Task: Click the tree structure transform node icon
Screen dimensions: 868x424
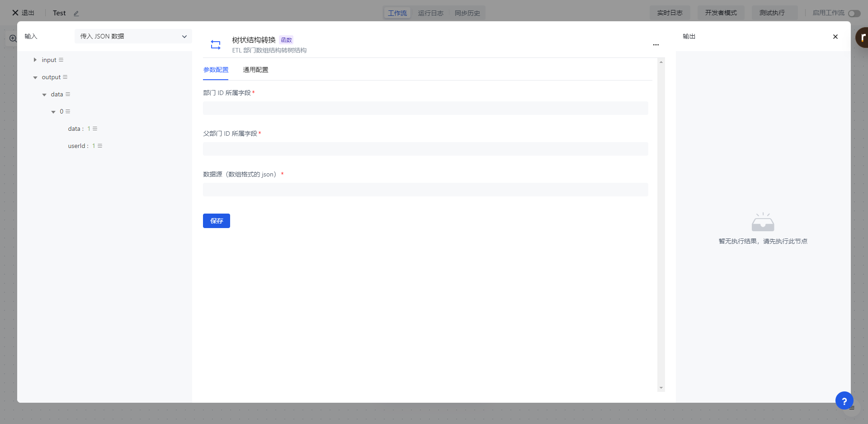Action: click(216, 44)
